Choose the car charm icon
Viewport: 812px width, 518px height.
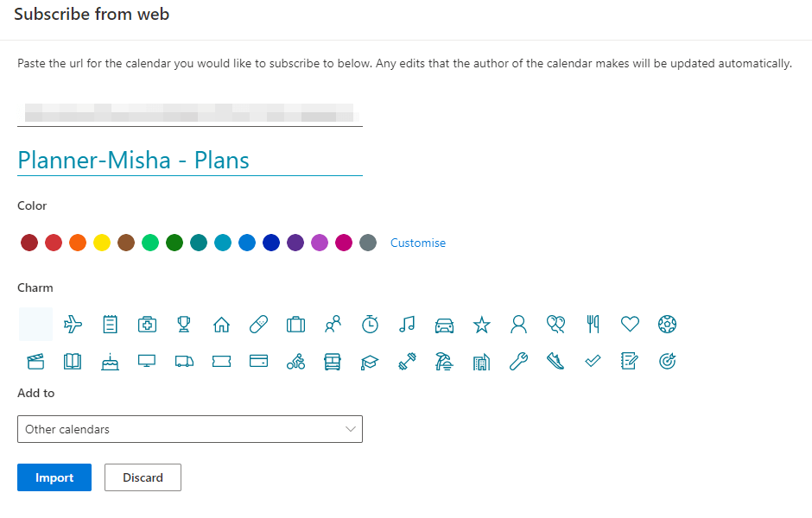pos(444,325)
